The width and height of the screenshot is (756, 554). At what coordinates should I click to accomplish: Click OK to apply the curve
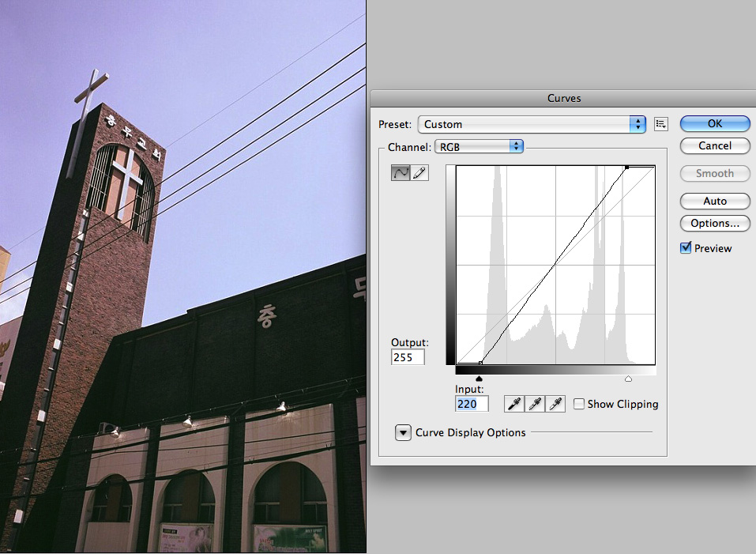pos(714,123)
